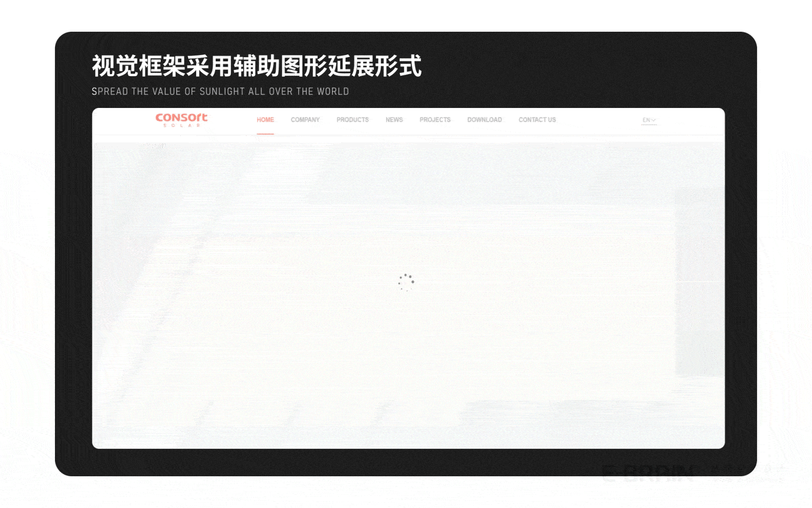Click the chevron arrow beside EN
The image size is (812, 508).
(x=653, y=120)
